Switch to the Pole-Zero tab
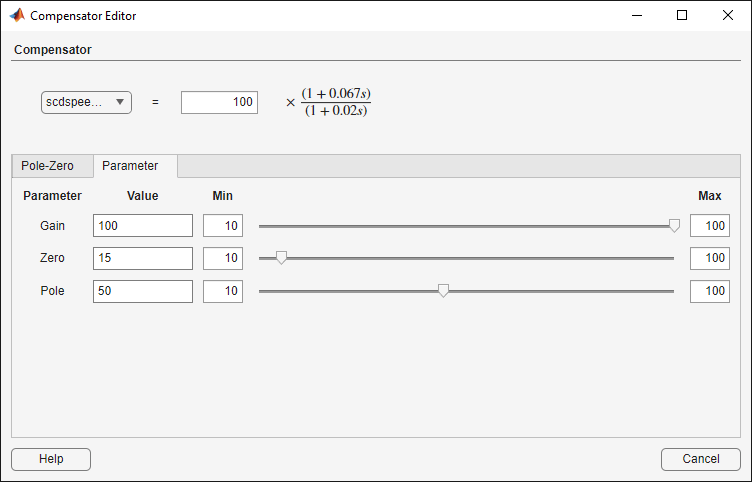This screenshot has height=482, width=752. (47, 166)
